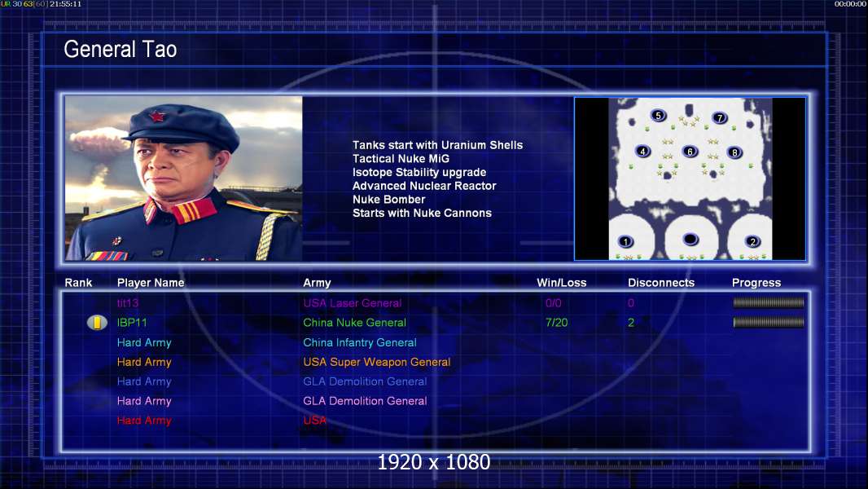Click start position 2 on minimap

[x=752, y=241]
